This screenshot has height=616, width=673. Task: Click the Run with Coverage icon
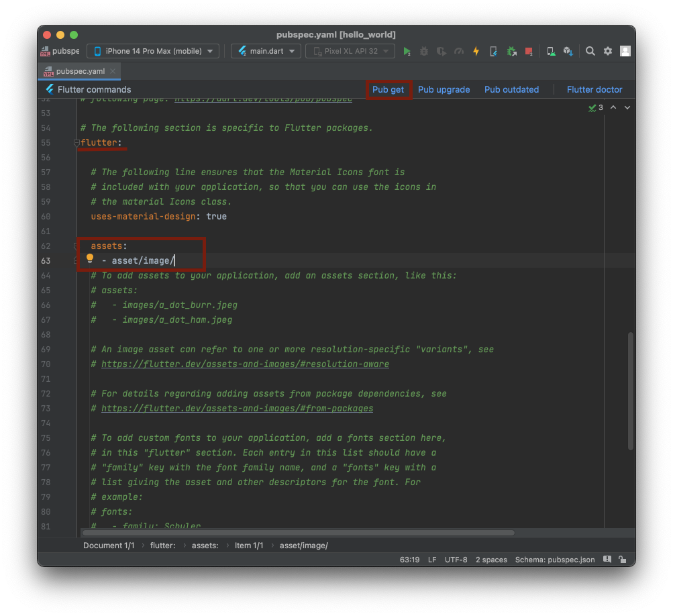[442, 52]
